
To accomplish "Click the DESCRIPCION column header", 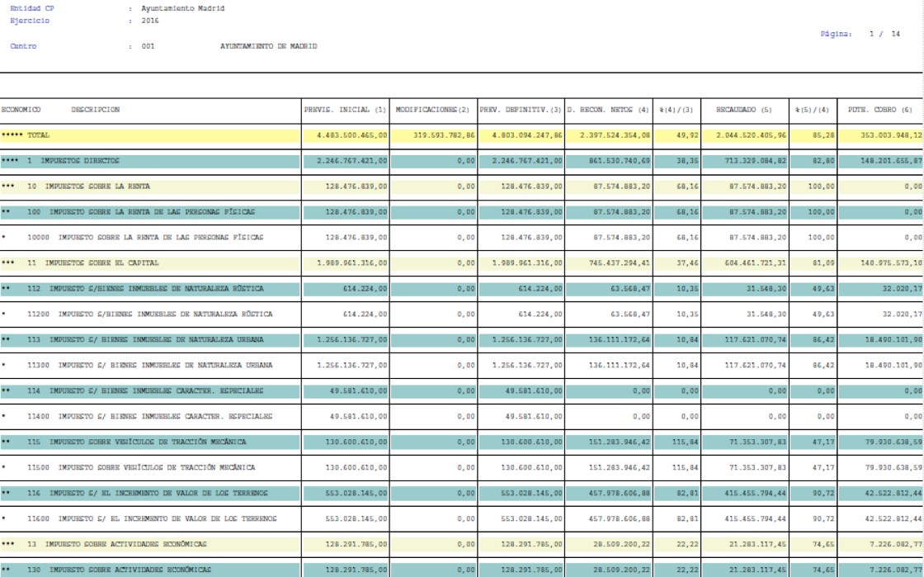I will click(x=96, y=108).
